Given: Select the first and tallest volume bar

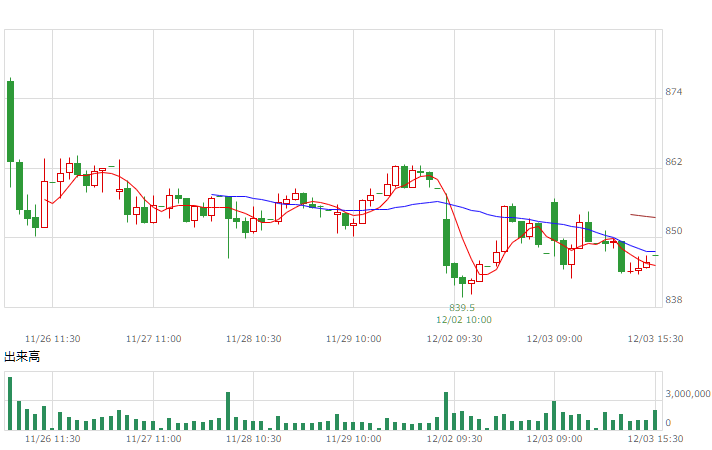Looking at the screenshot, I should pyautogui.click(x=10, y=404).
